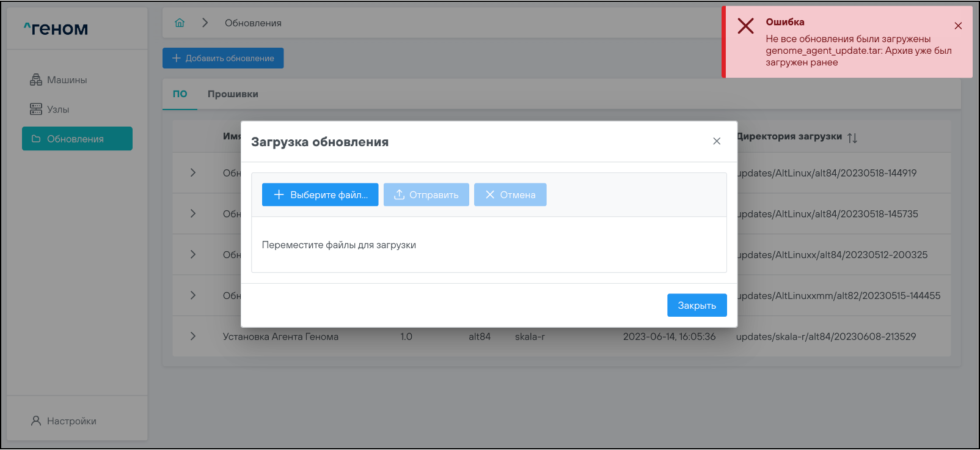Click the Геном logo
This screenshot has width=980, height=450.
[56, 29]
